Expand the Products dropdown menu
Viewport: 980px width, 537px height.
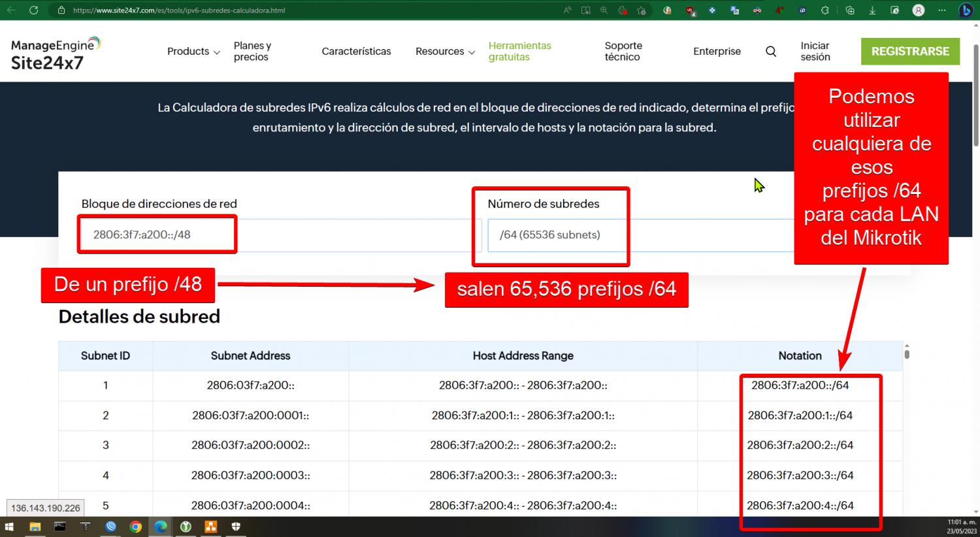193,52
